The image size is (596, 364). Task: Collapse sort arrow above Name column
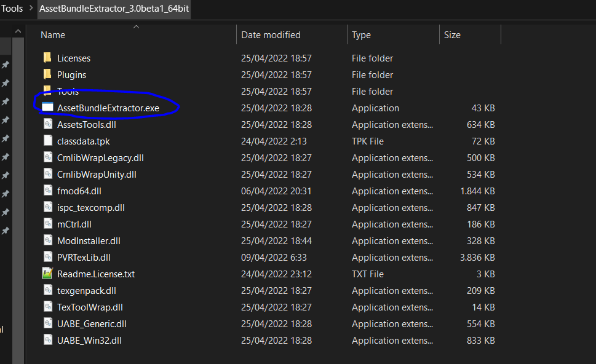(136, 26)
